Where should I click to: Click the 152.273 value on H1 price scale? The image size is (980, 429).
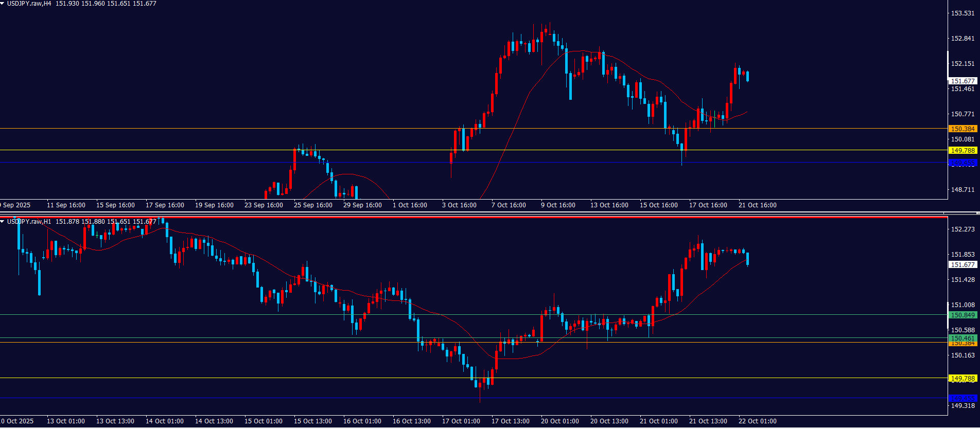(962, 229)
